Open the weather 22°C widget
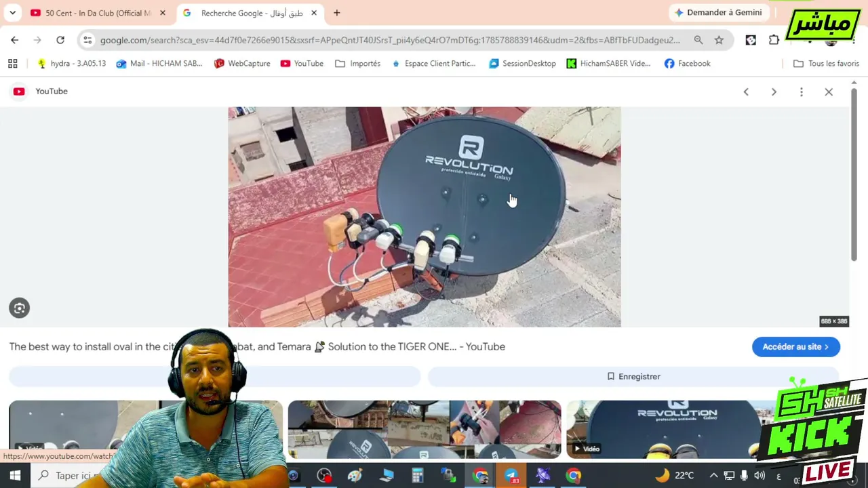The image size is (868, 488). point(675,475)
